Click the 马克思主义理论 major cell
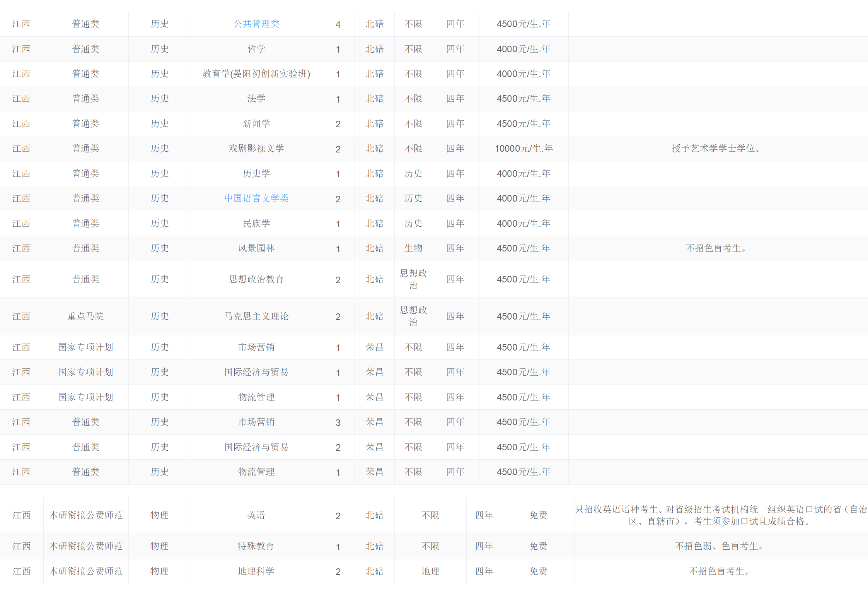 coord(256,316)
